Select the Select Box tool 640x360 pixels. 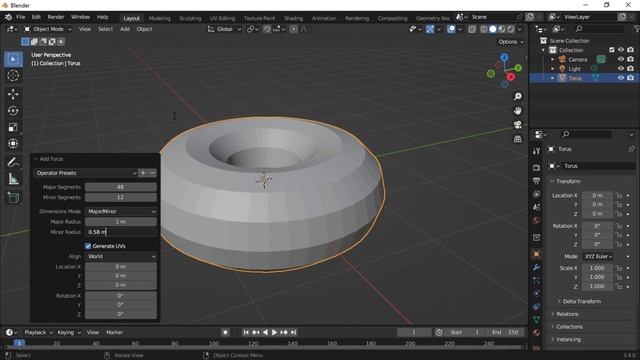click(13, 60)
